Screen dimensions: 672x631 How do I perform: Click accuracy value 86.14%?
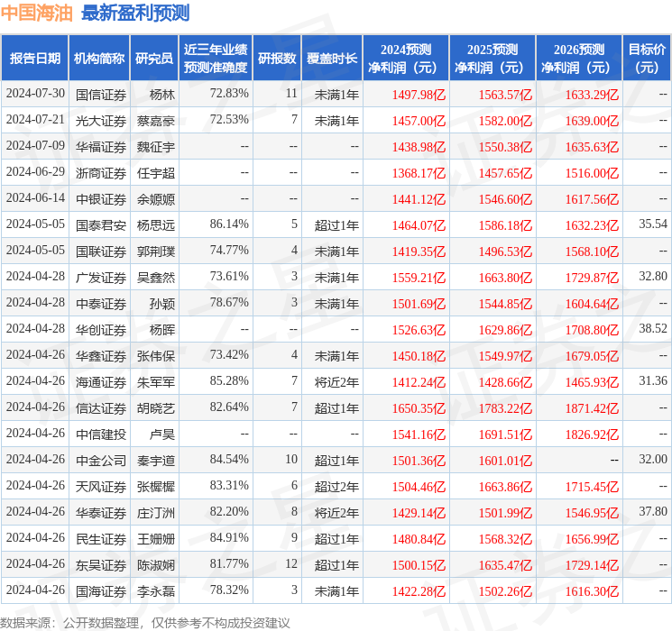point(229,224)
